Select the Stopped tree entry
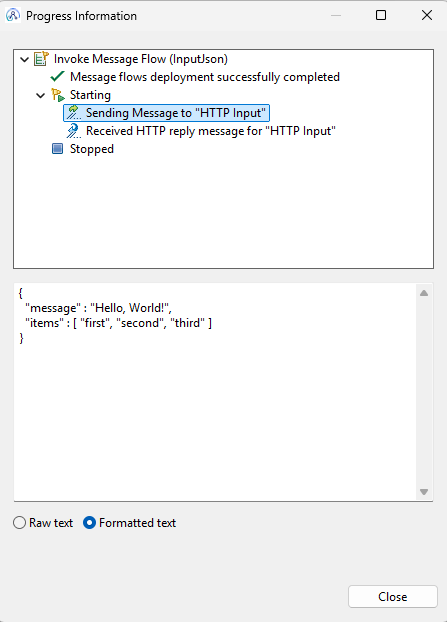 point(92,149)
